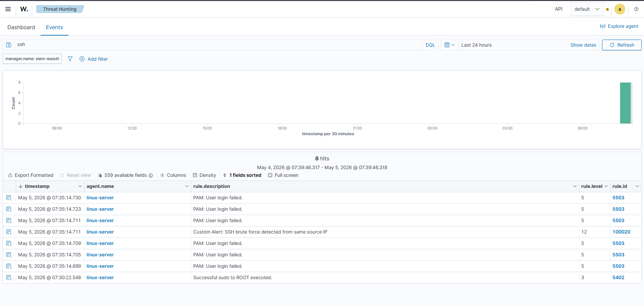Select the Events tab
The height and width of the screenshot is (306, 644).
pyautogui.click(x=54, y=27)
